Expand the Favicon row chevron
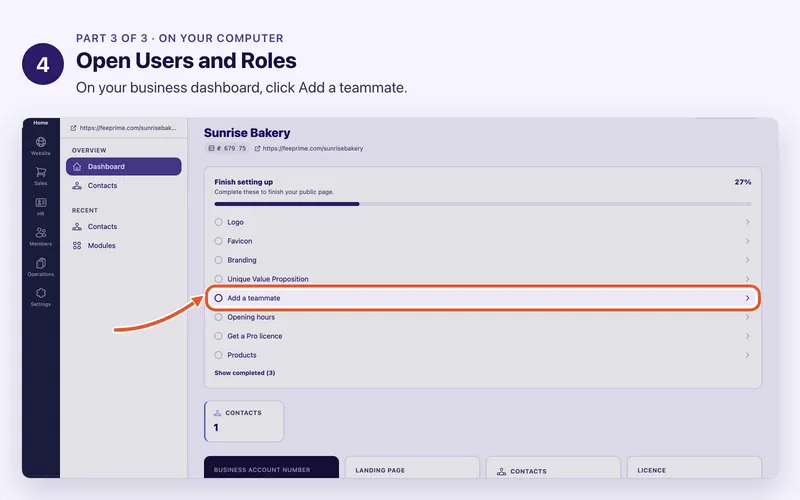 [x=747, y=241]
